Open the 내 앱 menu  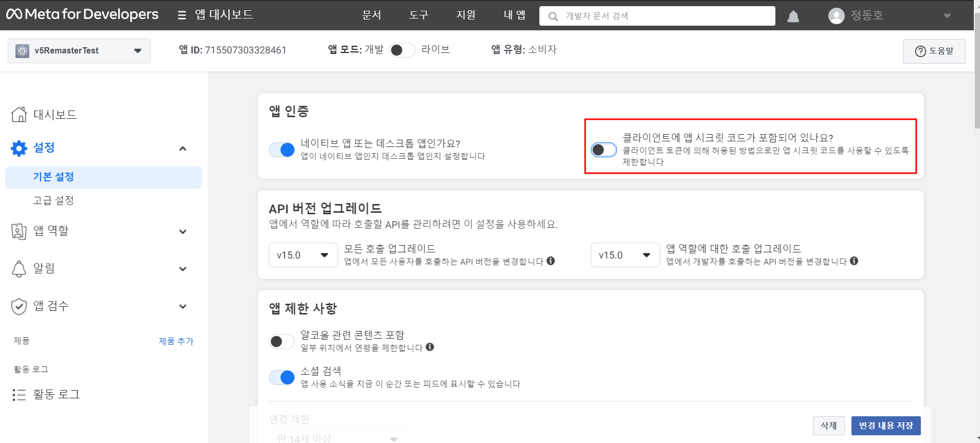pos(514,15)
